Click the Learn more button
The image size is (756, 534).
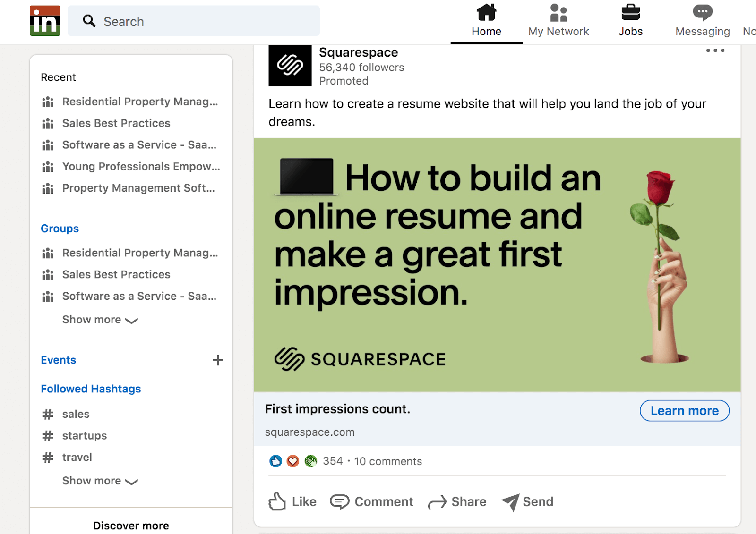(684, 411)
